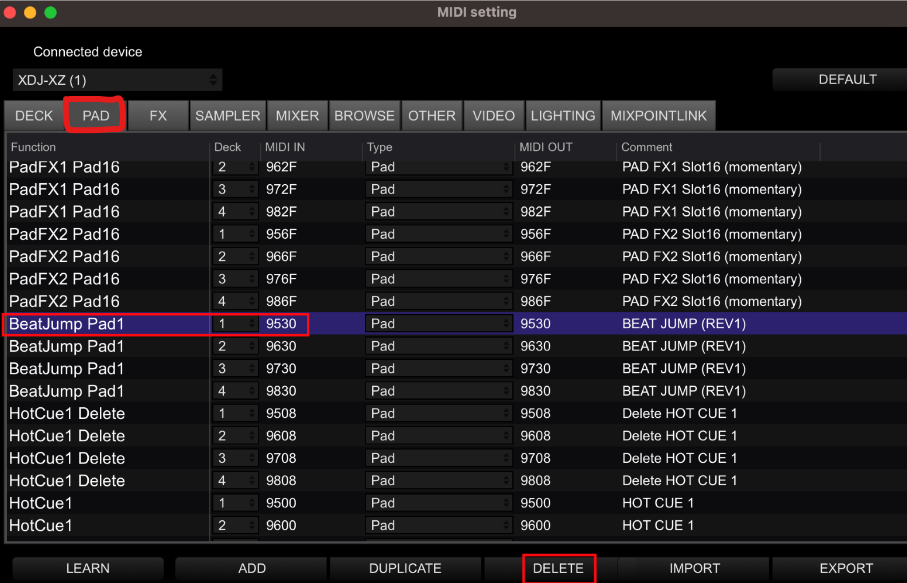Select the OTHER tab
907x583 pixels.
[x=431, y=115]
